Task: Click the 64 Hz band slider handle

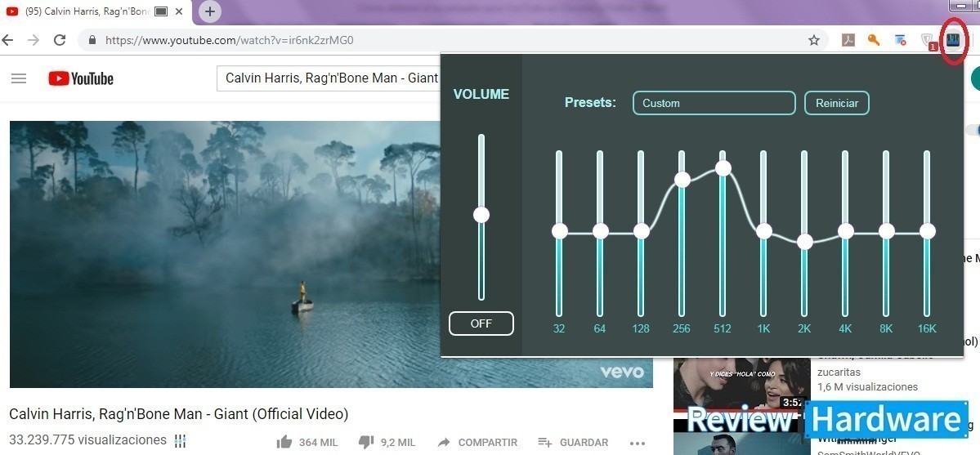Action: tap(600, 231)
